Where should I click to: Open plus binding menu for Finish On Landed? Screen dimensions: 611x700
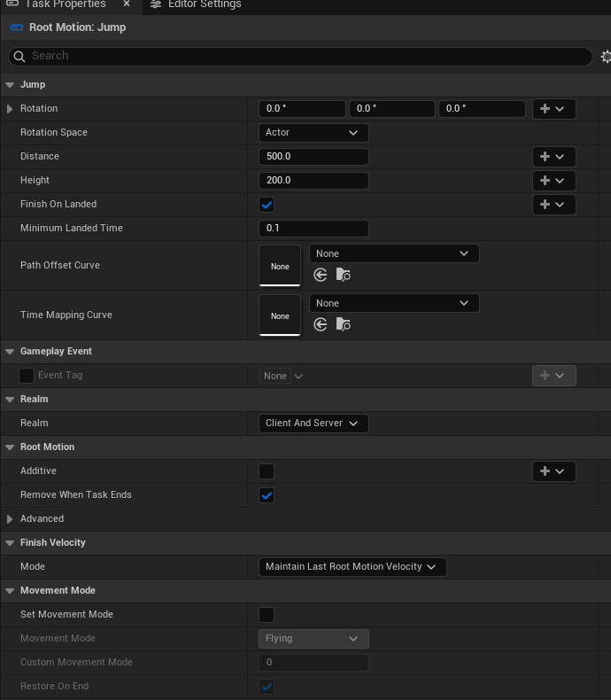[554, 205]
